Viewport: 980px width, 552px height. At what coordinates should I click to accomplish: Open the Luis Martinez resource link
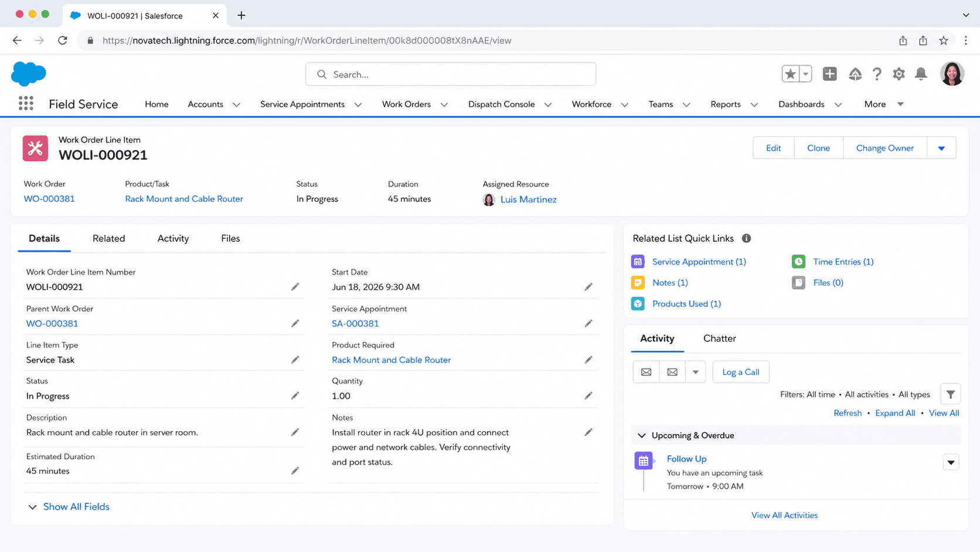coord(528,199)
